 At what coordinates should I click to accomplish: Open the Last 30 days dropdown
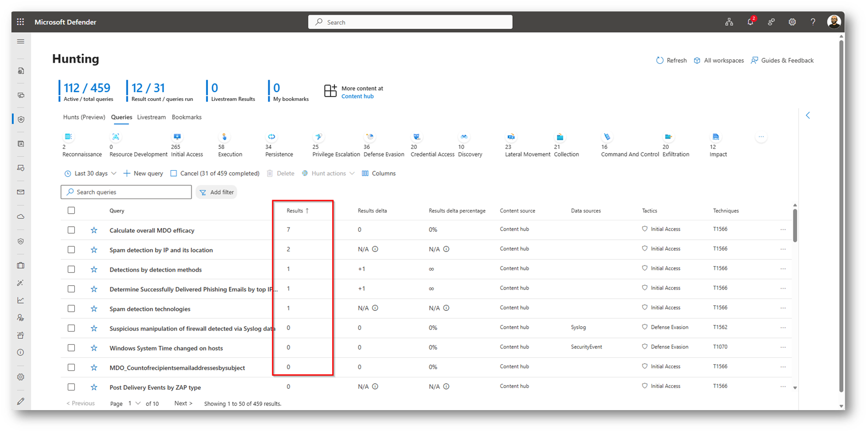pos(91,173)
